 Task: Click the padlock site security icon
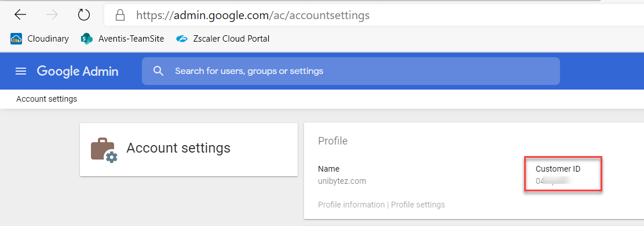(120, 16)
